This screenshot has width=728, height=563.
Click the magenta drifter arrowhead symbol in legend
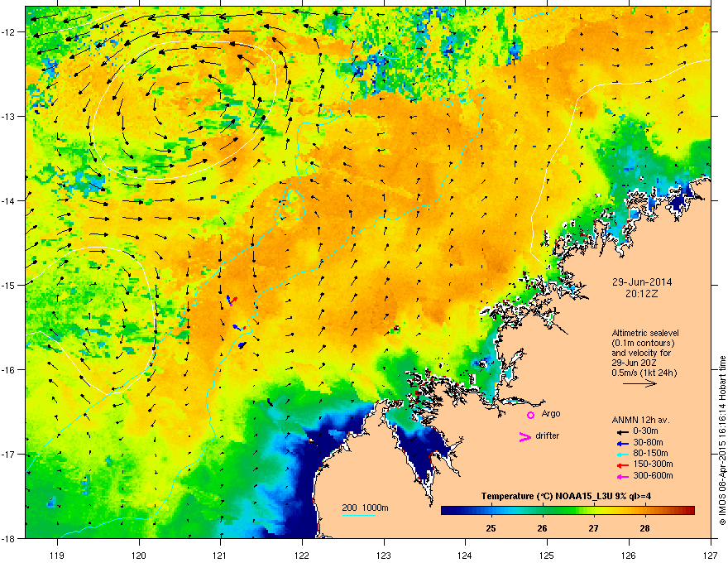point(525,436)
